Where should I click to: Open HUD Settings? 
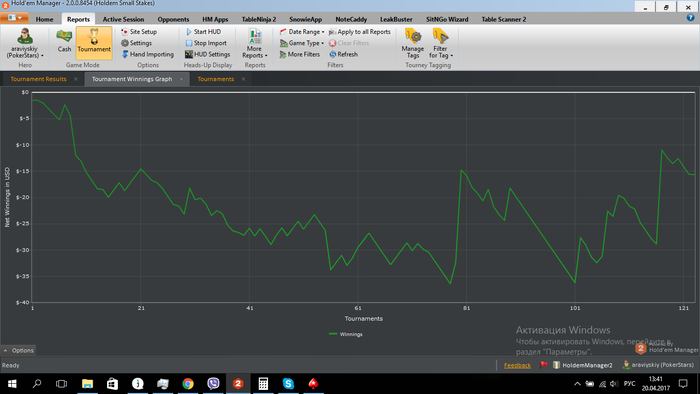[x=208, y=54]
